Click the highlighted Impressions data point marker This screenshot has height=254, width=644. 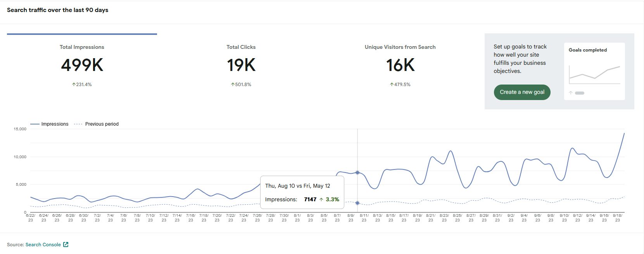coord(357,173)
